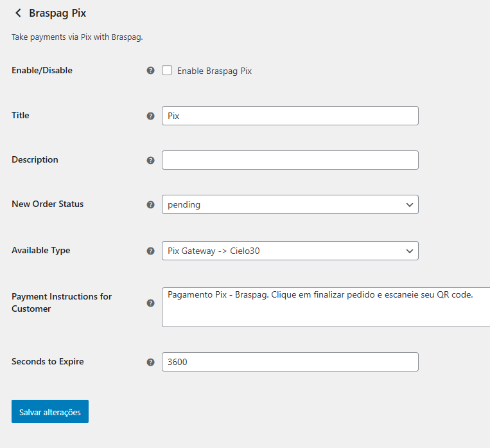Open help tooltip for New Order Status
The height and width of the screenshot is (448, 490).
click(151, 205)
